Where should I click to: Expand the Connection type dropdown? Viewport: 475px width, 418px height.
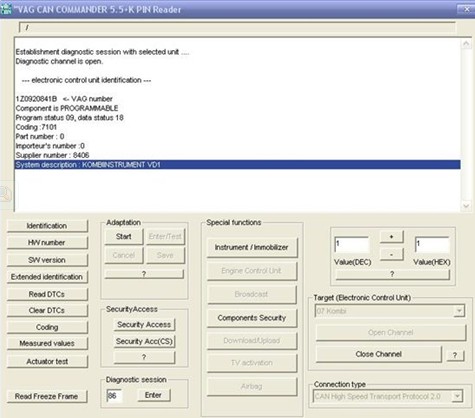(458, 396)
